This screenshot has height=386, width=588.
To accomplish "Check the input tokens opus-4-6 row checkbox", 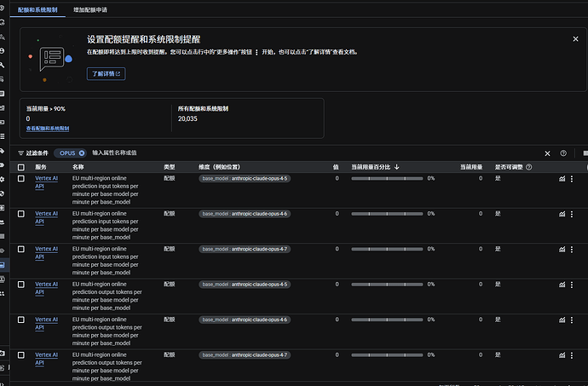I will [21, 214].
